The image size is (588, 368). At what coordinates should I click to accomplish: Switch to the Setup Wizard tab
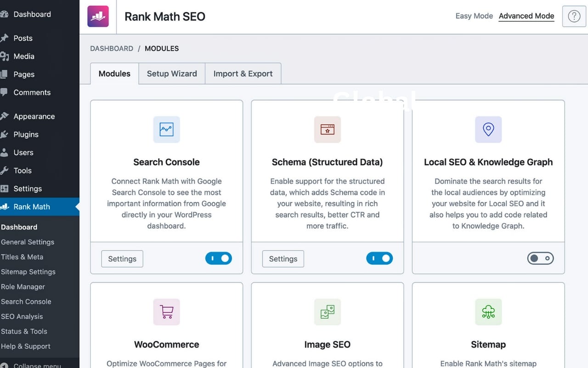pyautogui.click(x=172, y=74)
